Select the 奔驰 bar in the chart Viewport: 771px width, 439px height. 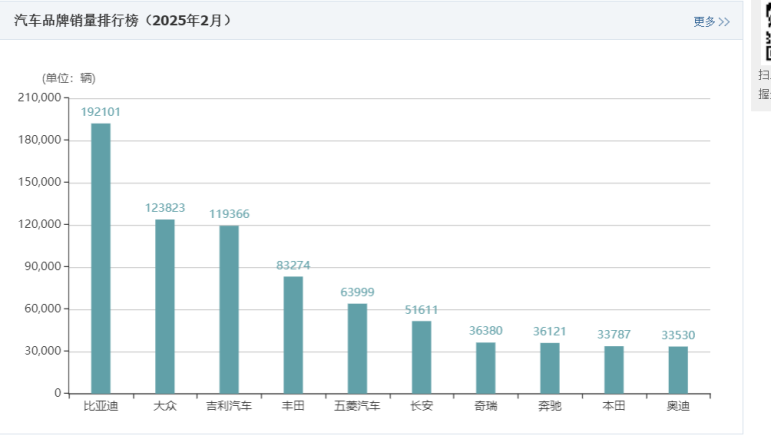coord(550,368)
